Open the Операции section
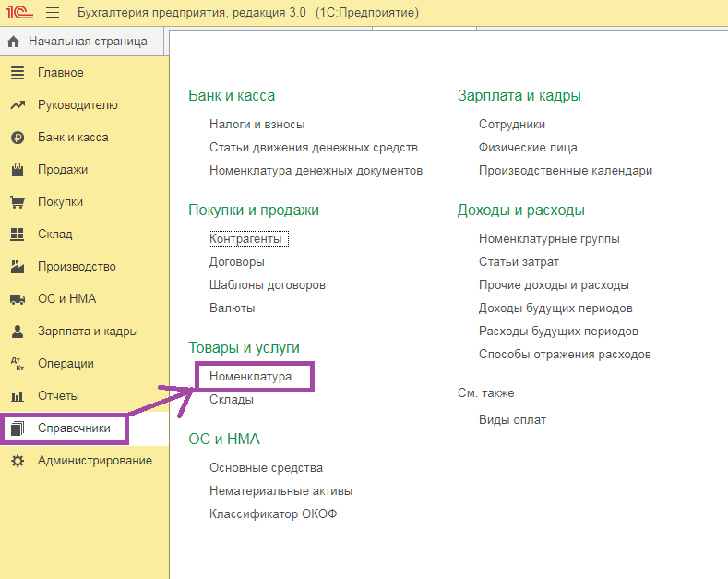The height and width of the screenshot is (579, 728). [x=66, y=364]
